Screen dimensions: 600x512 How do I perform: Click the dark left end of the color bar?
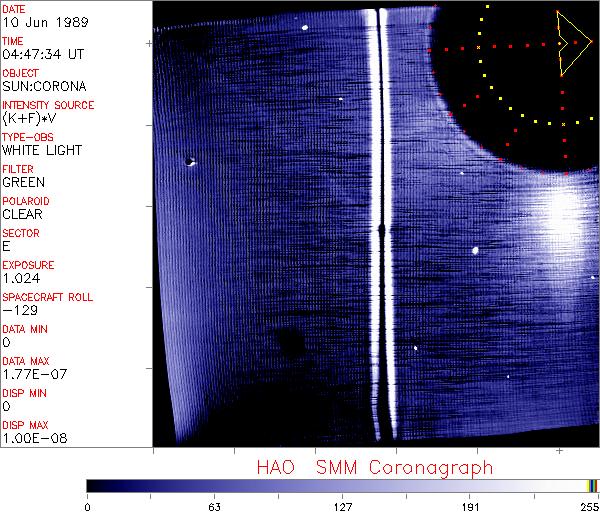click(95, 485)
